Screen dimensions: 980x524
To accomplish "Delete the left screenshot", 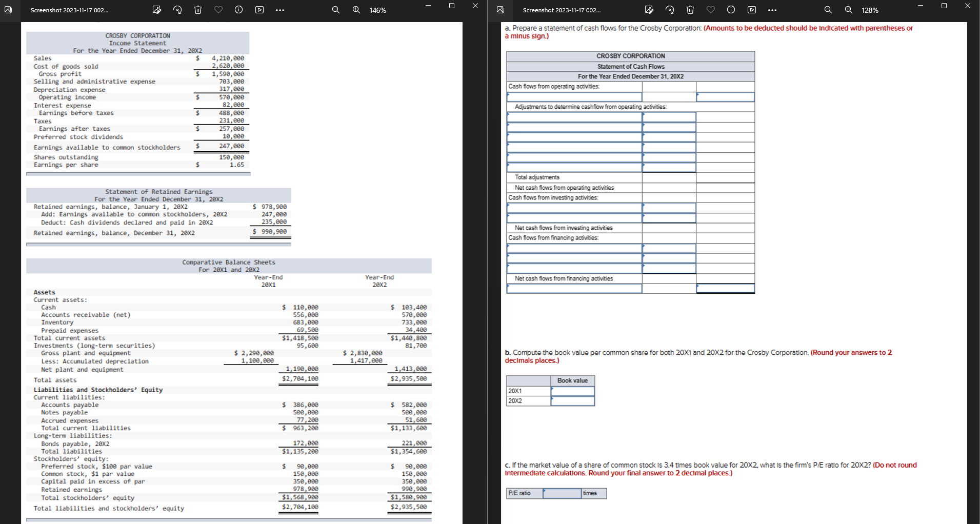I will point(198,10).
